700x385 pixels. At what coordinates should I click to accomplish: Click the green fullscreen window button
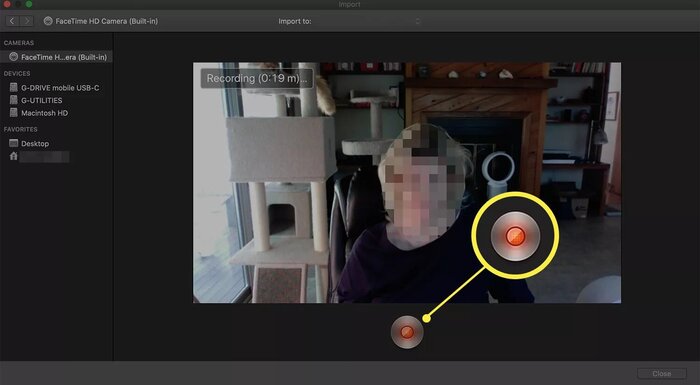pyautogui.click(x=29, y=4)
